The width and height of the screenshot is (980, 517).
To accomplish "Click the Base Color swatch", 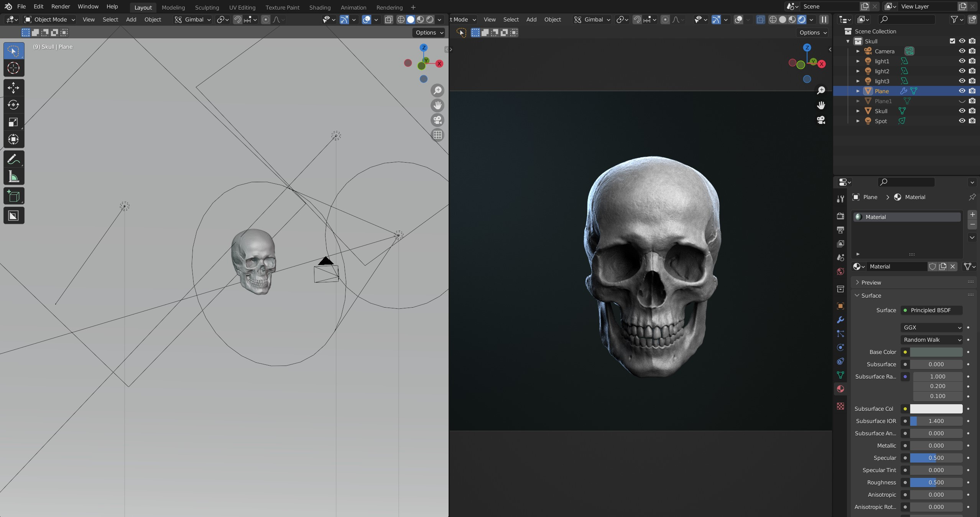I will click(936, 352).
